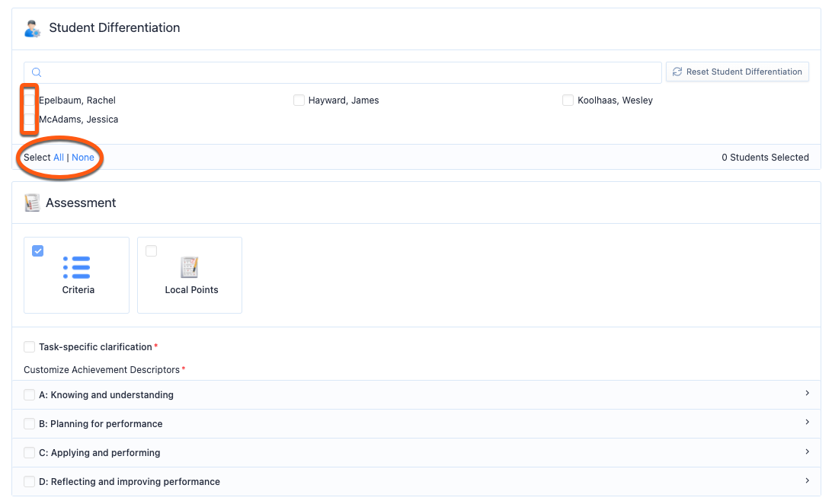Expand A: Knowing and understanding chevron

pyautogui.click(x=807, y=394)
